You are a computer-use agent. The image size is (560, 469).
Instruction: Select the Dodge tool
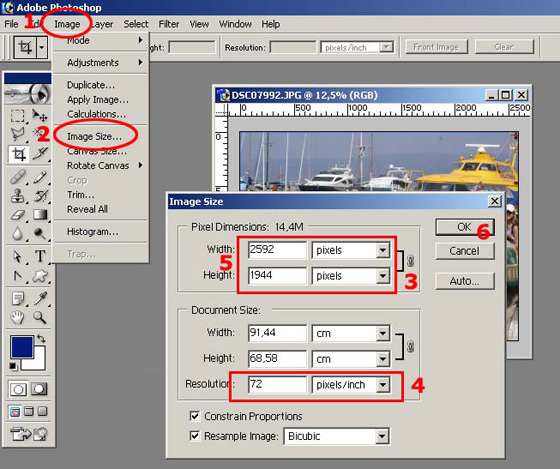(x=40, y=234)
